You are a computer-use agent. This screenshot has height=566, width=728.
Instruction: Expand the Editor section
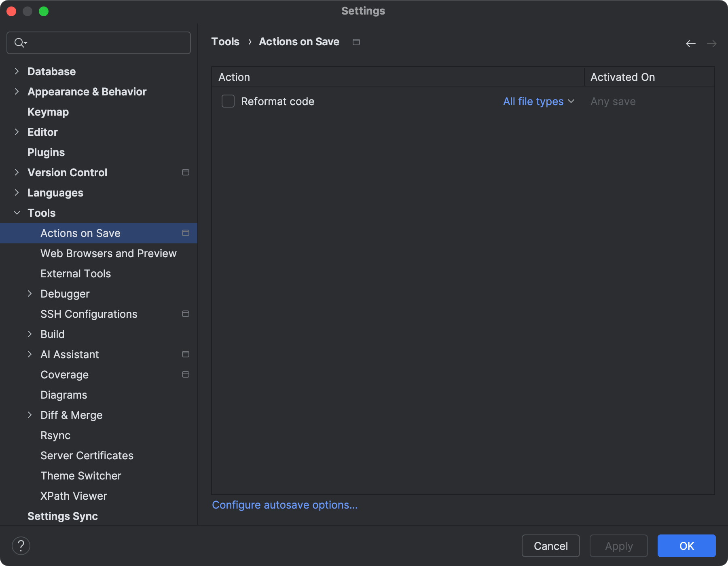click(x=17, y=132)
